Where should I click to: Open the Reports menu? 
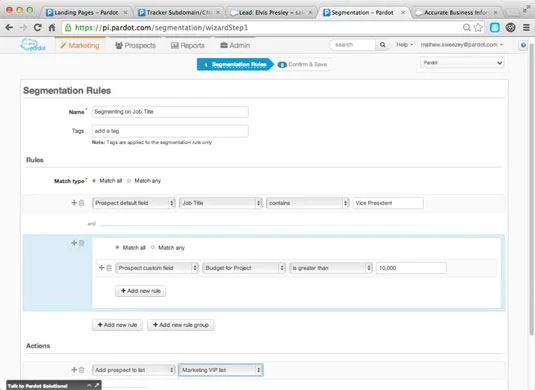(x=188, y=45)
